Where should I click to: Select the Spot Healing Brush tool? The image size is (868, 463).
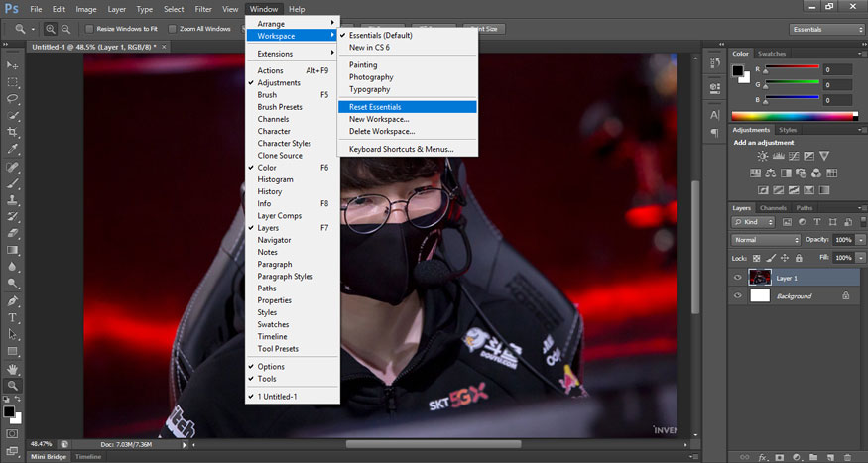(12, 167)
